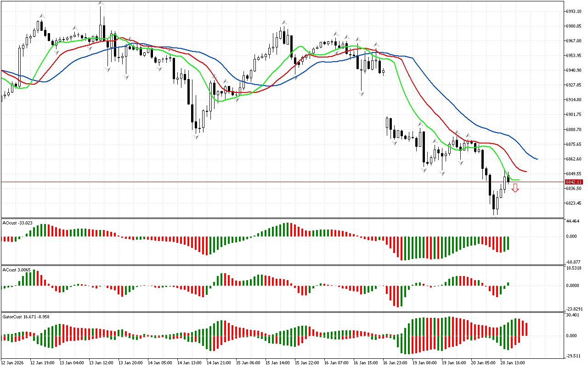Click the down fractal arrow below the 16 Jan 15:00 wick
Screen dimensions: 588x368
click(362, 93)
